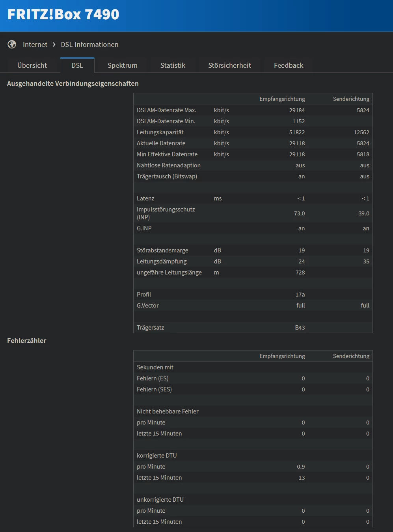Click the breadcrumb chevron after Internet
Image resolution: width=393 pixels, height=532 pixels.
click(x=54, y=44)
